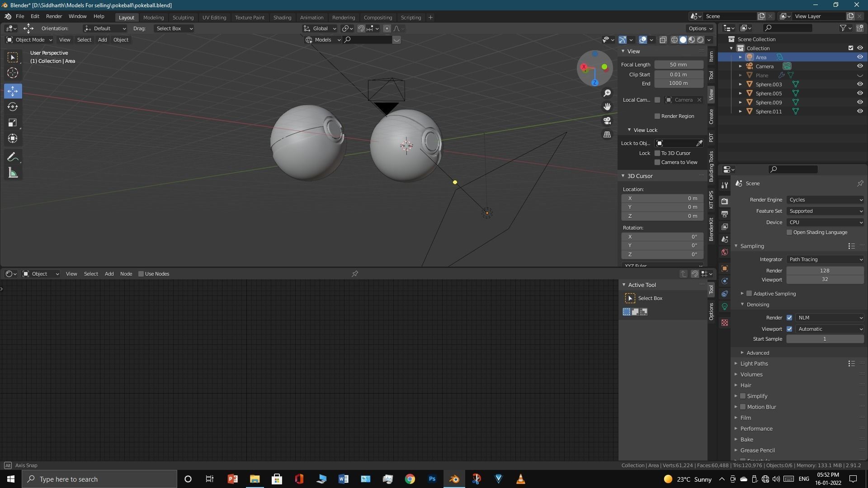Image resolution: width=868 pixels, height=488 pixels.
Task: Toggle the camera view icon
Action: tap(607, 121)
